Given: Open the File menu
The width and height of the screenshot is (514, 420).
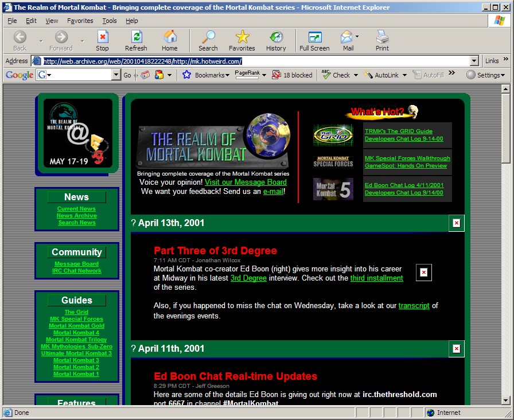Looking at the screenshot, I should [x=12, y=21].
